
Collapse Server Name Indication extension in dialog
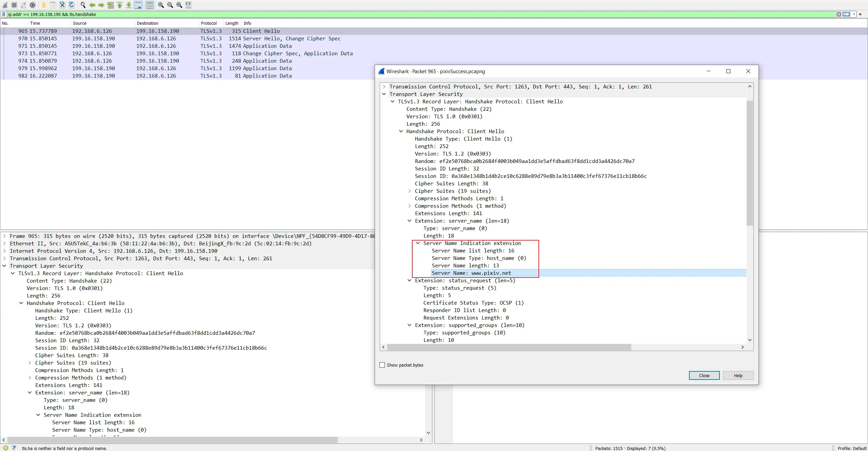pyautogui.click(x=418, y=243)
